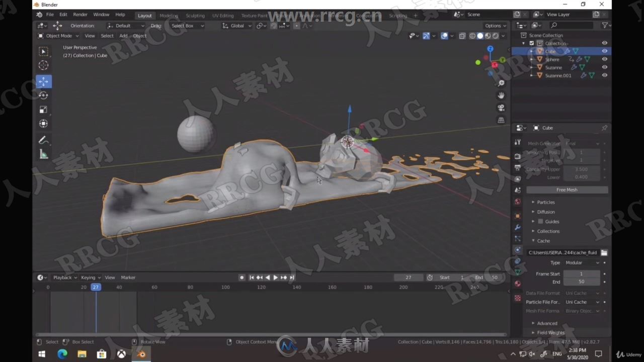Open the Edge browser on the taskbar
Screen dimensions: 644x362
click(x=62, y=354)
